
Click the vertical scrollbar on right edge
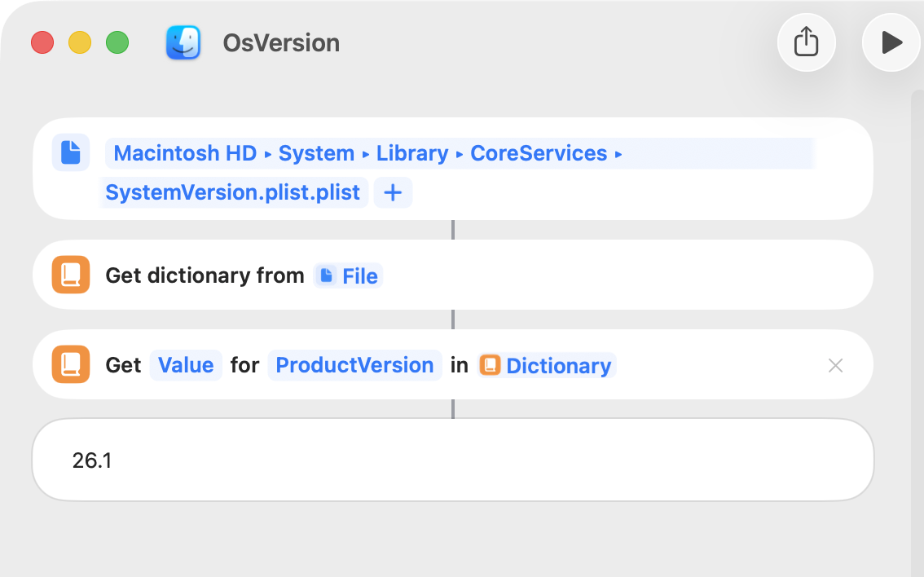point(917,326)
